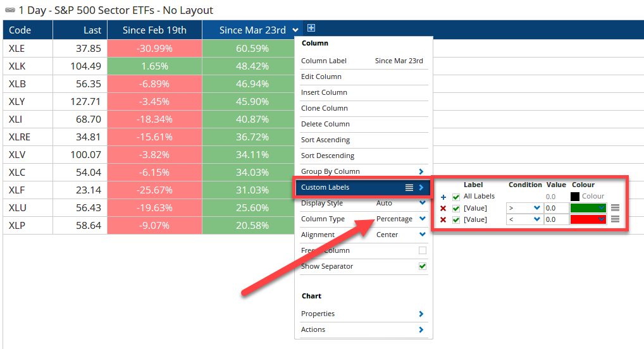Screen dimensions: 644x349
Task: Click the XLB code cell
Action: click(x=28, y=83)
